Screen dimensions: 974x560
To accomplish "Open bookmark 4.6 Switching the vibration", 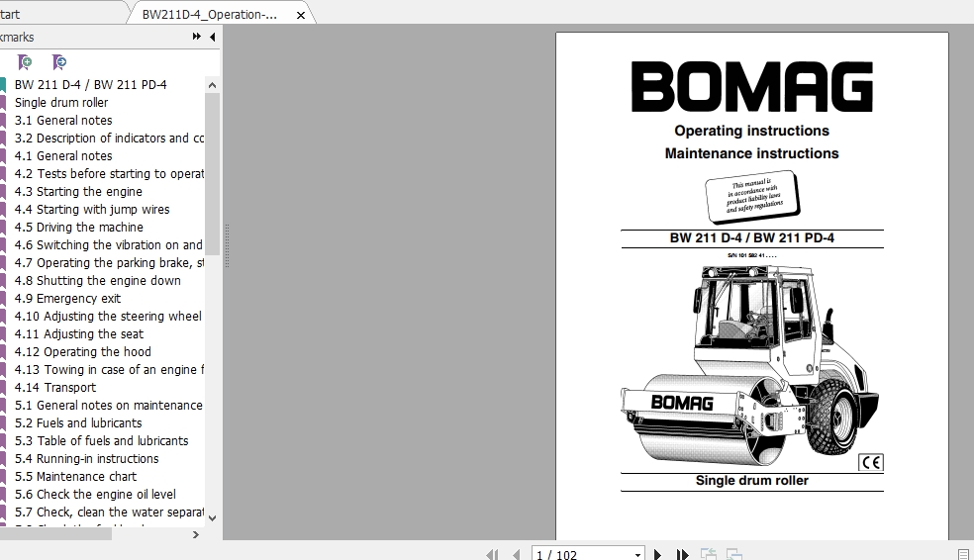I will [109, 245].
